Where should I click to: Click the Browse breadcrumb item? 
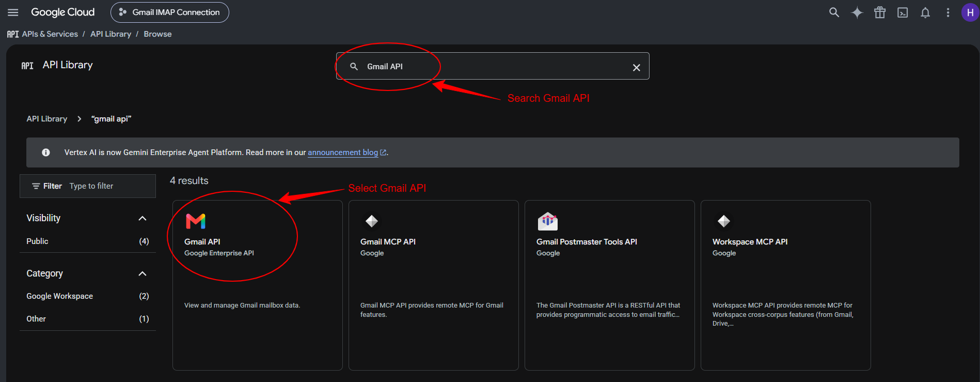point(157,34)
